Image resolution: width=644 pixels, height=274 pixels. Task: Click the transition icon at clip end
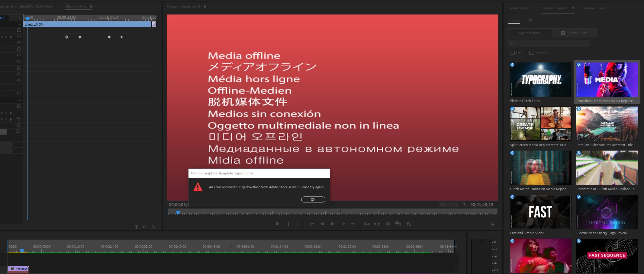point(154,24)
